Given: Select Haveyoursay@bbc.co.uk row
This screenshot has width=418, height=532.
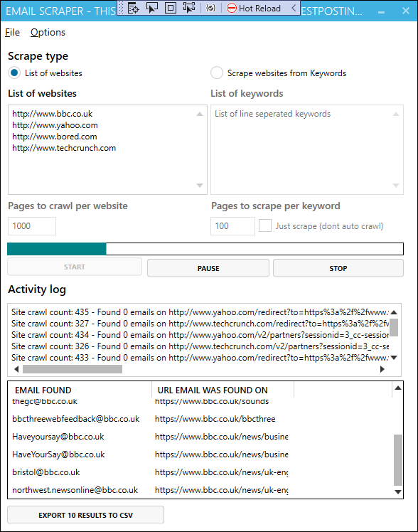Looking at the screenshot, I should pos(200,437).
